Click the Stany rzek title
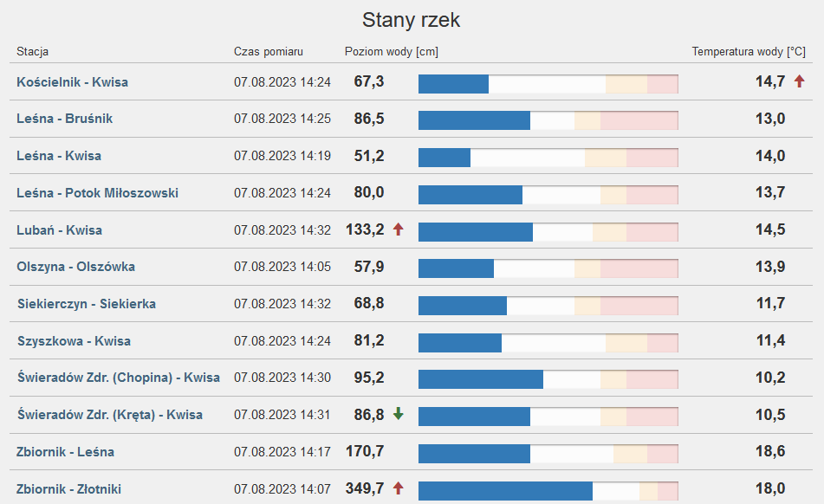 coord(412,20)
